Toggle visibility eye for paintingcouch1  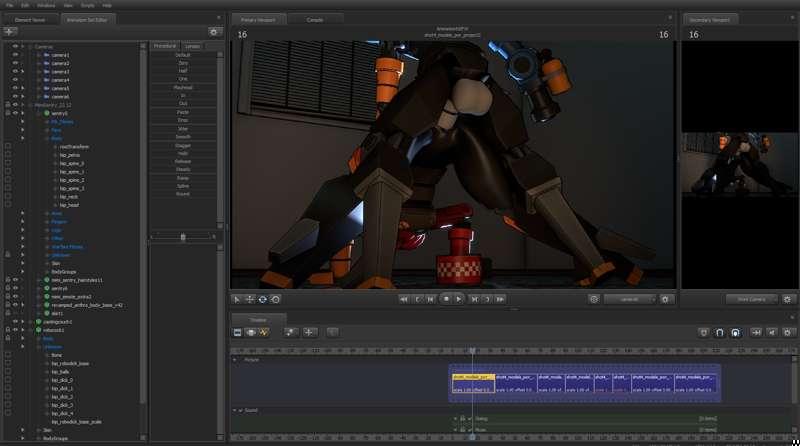[x=15, y=322]
